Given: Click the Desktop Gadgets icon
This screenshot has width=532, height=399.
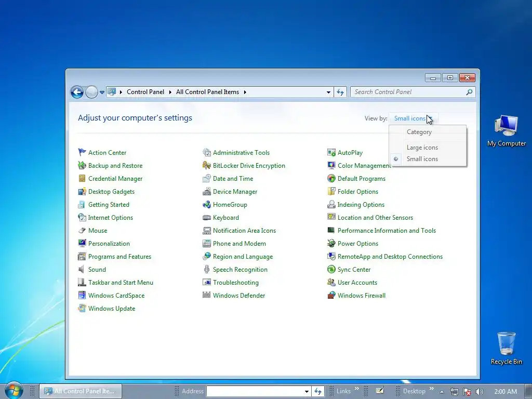Looking at the screenshot, I should coord(82,191).
